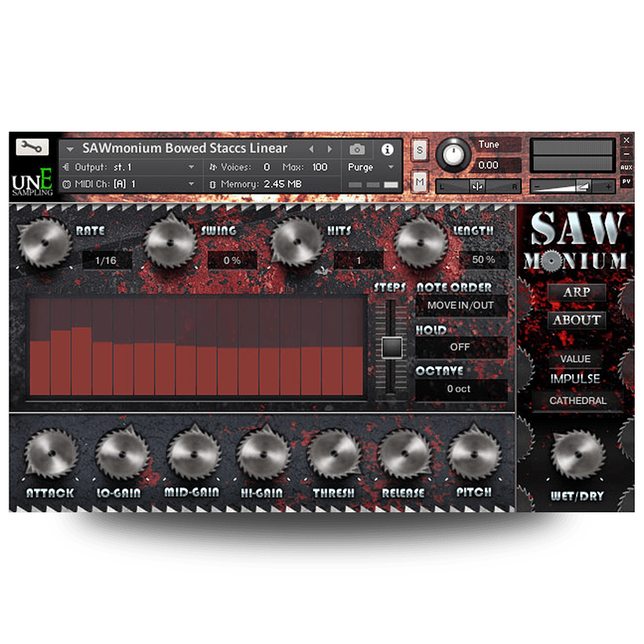Switch to the ARP page
644x644 pixels.
pos(577,292)
